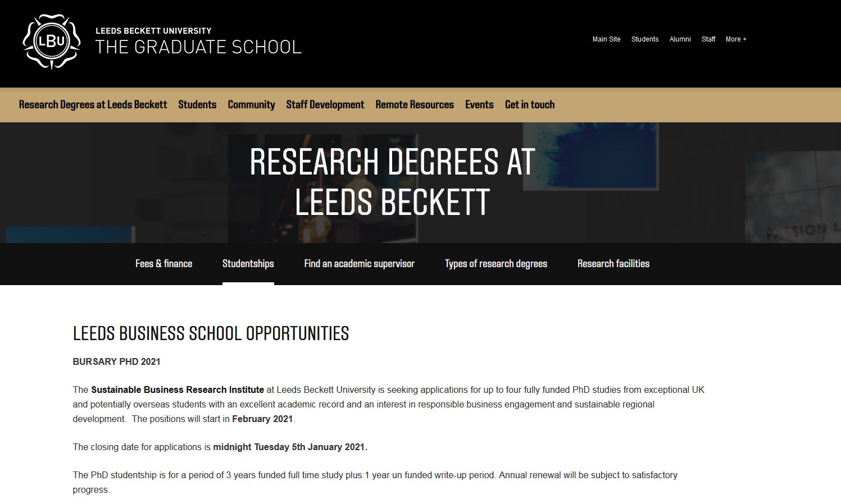Expand the More + menu
The image size is (841, 504).
(736, 39)
